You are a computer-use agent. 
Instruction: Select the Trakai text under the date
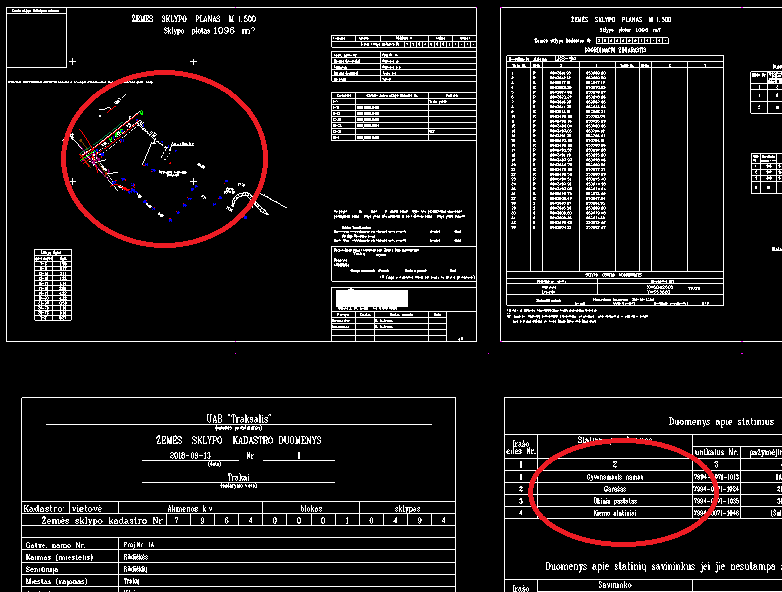coord(238,477)
